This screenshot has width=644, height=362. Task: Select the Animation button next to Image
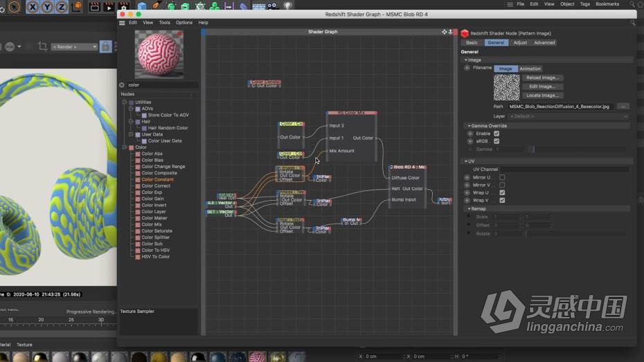(x=530, y=69)
